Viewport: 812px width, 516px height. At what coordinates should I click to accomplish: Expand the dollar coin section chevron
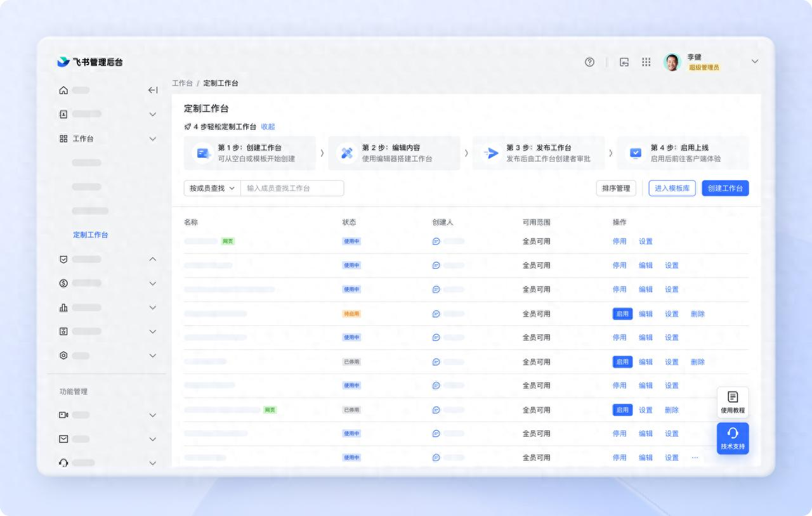(152, 283)
